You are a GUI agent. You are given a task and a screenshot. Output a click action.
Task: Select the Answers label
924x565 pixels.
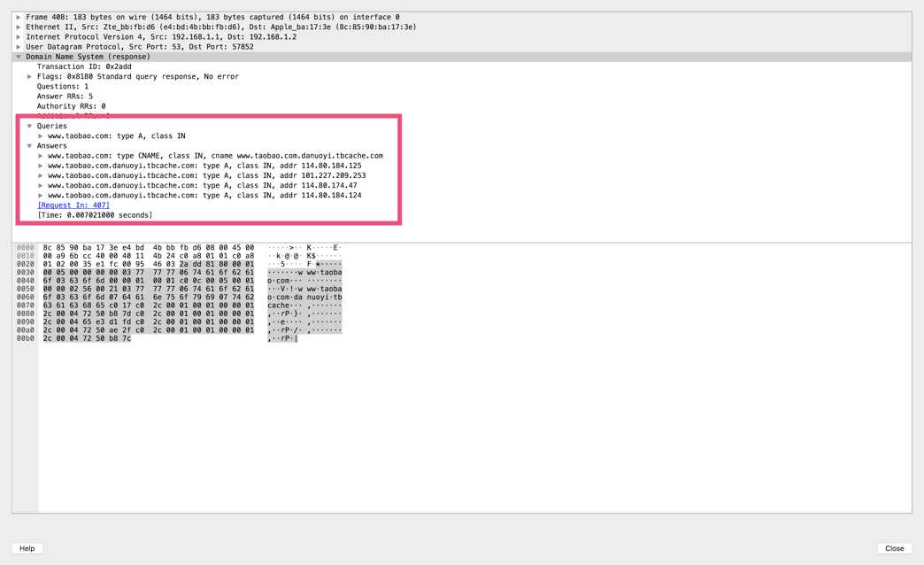[x=52, y=146]
